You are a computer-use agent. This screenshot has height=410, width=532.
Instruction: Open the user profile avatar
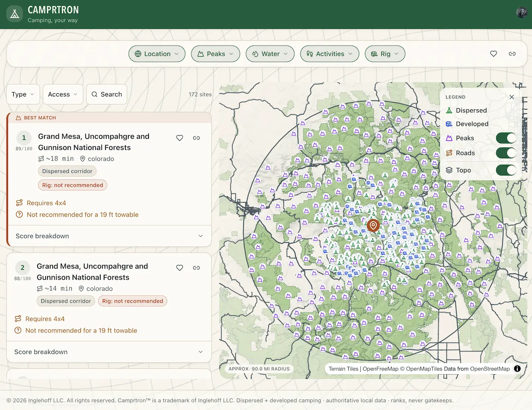click(521, 13)
